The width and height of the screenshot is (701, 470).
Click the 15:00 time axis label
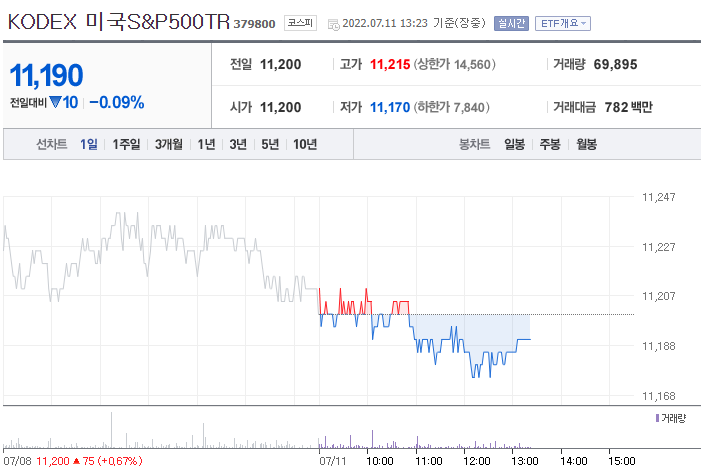tap(622, 461)
